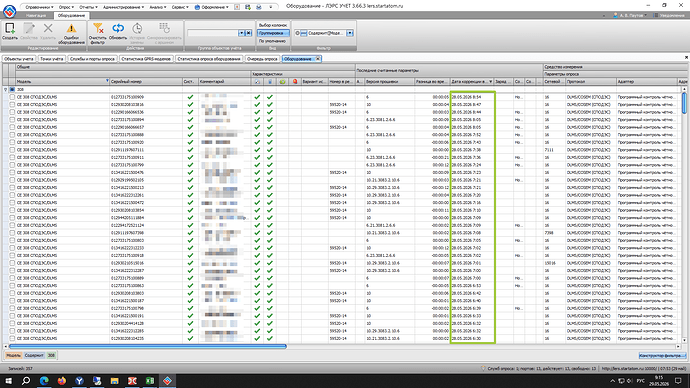Image resolution: width=690 pixels, height=388 pixels.
Task: Click blue meter icon column header
Action: click(270, 81)
